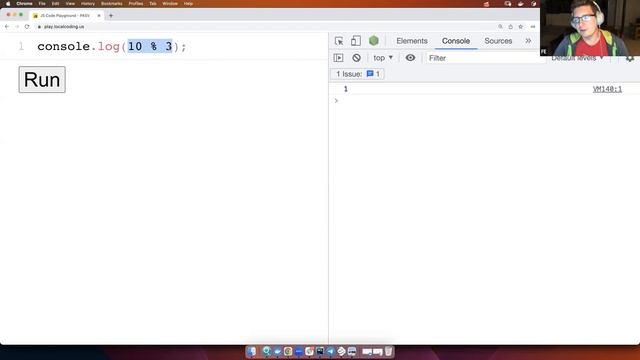The height and width of the screenshot is (360, 640).
Task: Open the Help menu
Action: click(x=188, y=3)
